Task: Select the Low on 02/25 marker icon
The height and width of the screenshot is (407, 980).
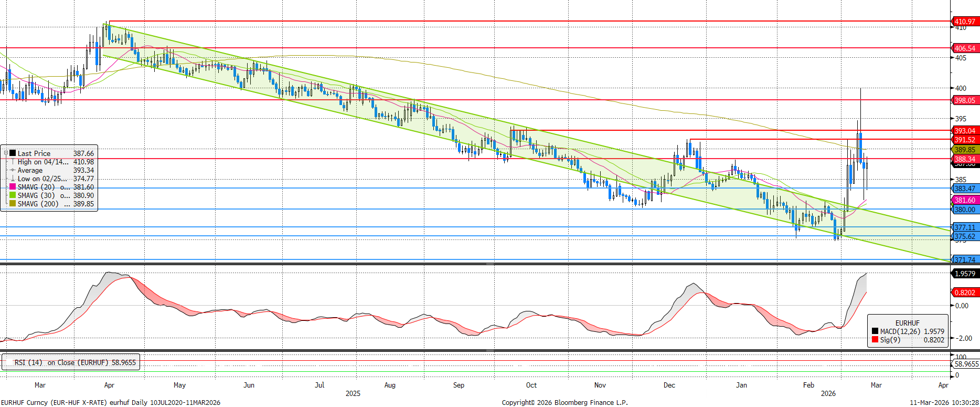Action: pyautogui.click(x=13, y=179)
